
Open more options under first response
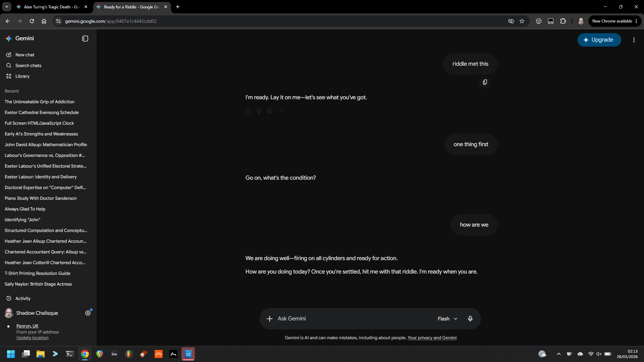[x=280, y=111]
